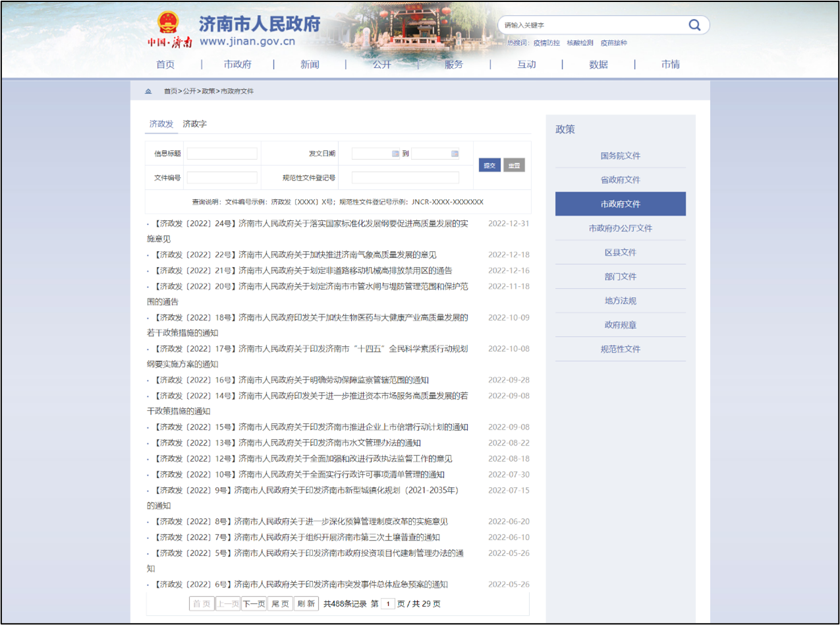Open the end date calendar picker

point(455,154)
